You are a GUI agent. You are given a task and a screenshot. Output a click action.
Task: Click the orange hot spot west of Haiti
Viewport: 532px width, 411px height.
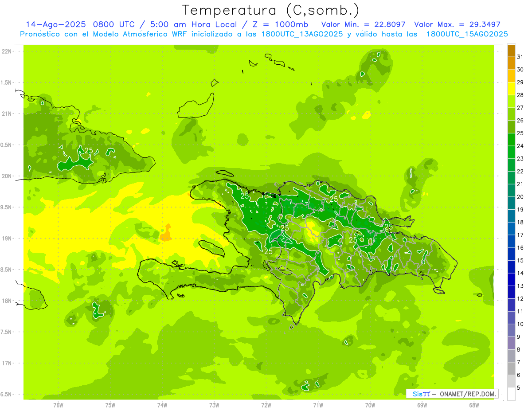[x=166, y=234]
